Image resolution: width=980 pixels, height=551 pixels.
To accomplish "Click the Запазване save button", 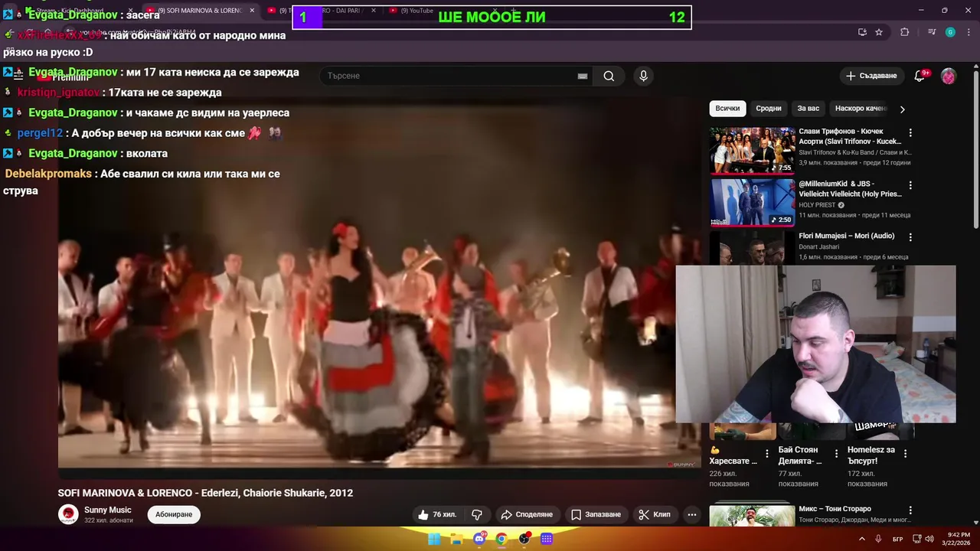I will (x=596, y=514).
